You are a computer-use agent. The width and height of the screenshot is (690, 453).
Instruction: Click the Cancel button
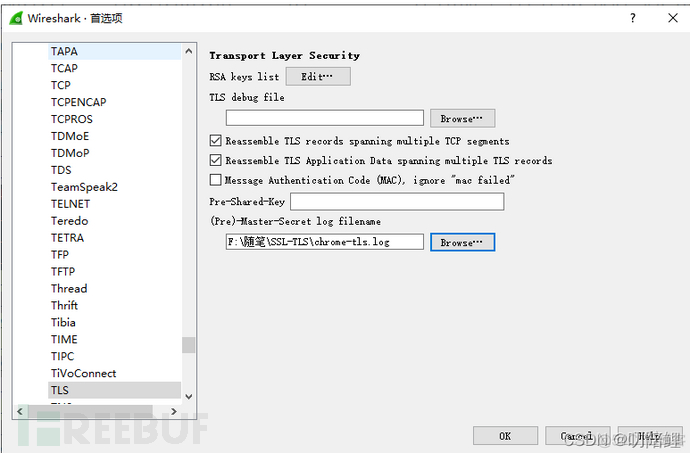coord(577,436)
